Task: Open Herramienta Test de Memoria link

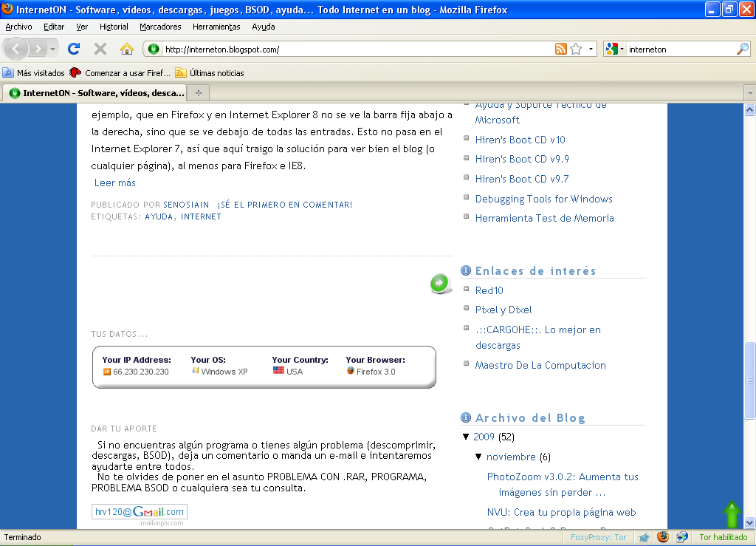Action: pos(545,218)
